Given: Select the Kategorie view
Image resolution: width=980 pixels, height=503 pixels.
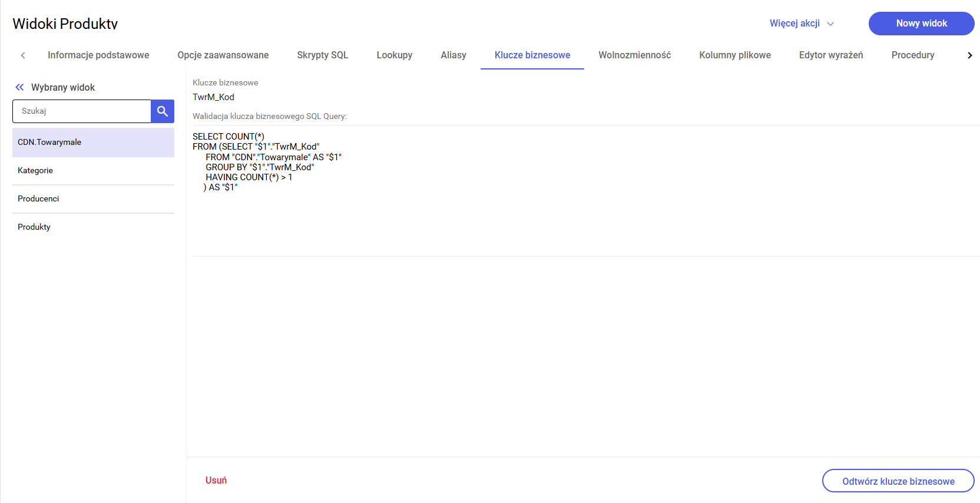Looking at the screenshot, I should click(x=93, y=171).
